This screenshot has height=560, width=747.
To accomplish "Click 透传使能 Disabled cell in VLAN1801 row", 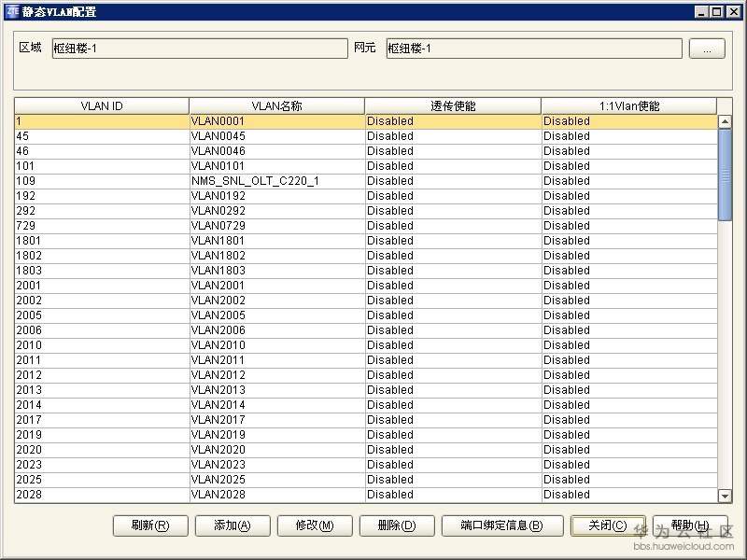I will [453, 241].
